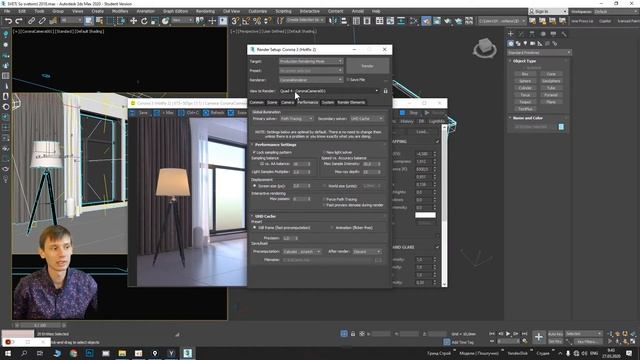Open the View to Render dropdown
The width and height of the screenshot is (640, 360).
tap(329, 91)
